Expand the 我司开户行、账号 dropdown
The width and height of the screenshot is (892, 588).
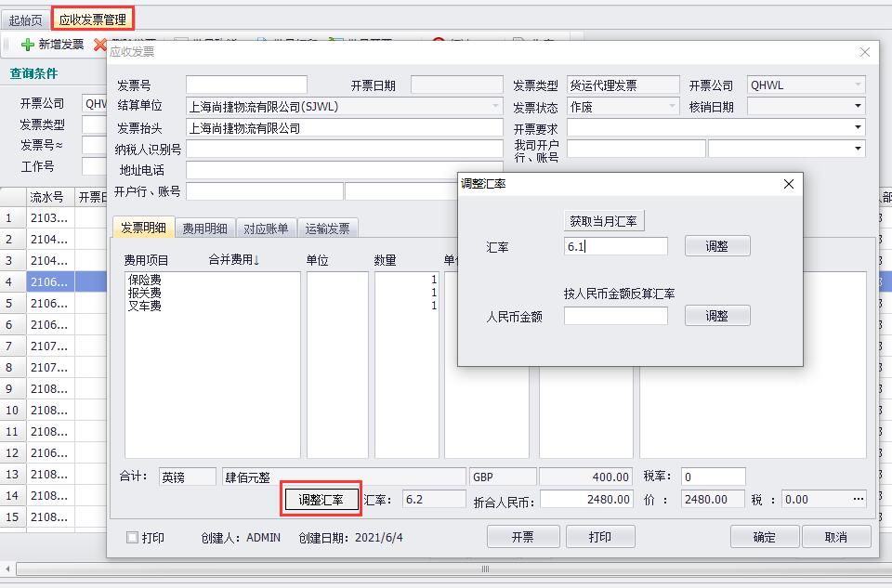pyautogui.click(x=857, y=149)
